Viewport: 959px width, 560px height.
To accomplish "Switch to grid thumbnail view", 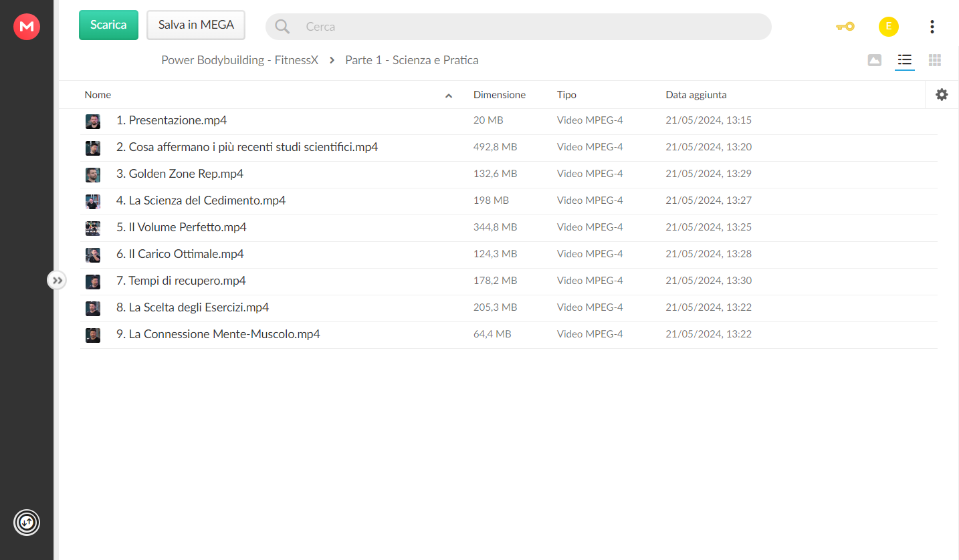I will pos(935,60).
